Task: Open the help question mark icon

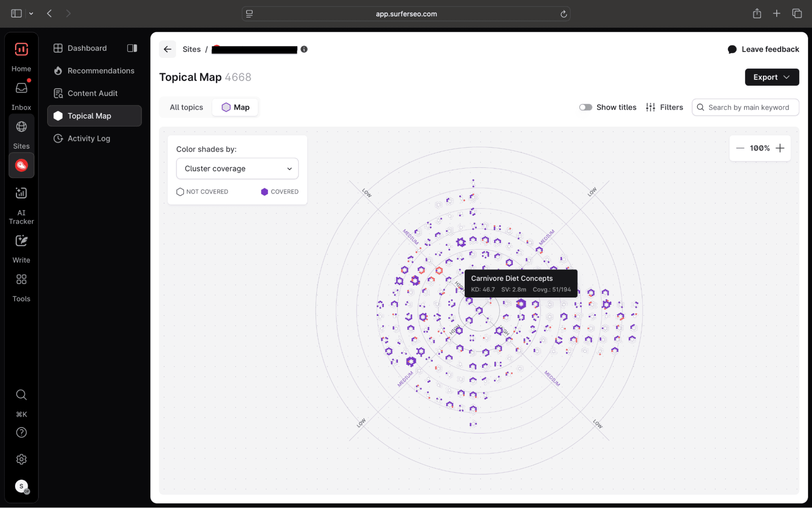Action: 21,432
